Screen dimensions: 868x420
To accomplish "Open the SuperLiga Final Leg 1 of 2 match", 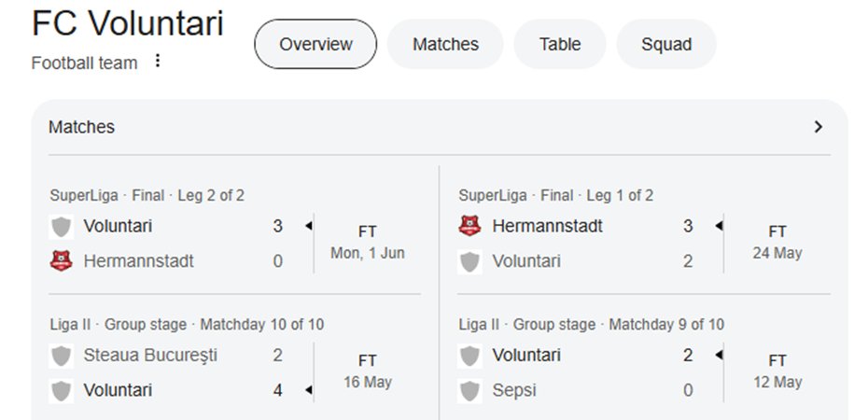I will click(644, 232).
